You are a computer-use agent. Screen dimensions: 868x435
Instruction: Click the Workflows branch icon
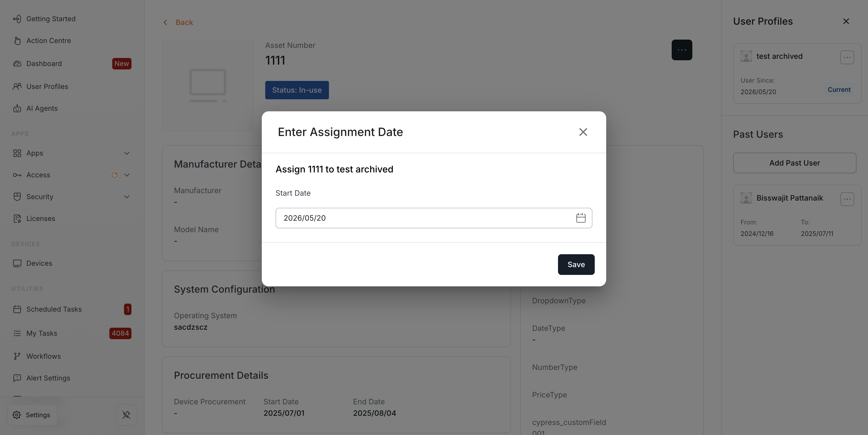tap(17, 356)
